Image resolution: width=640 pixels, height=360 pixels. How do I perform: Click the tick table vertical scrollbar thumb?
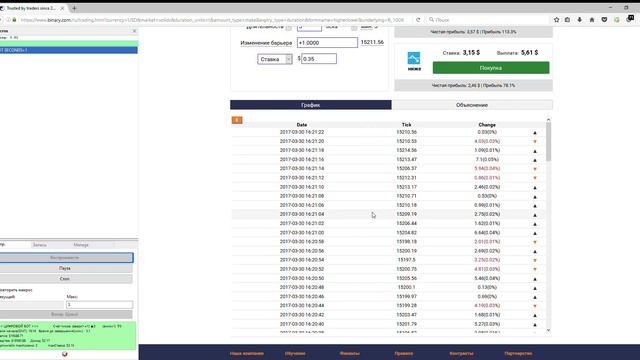point(548,142)
